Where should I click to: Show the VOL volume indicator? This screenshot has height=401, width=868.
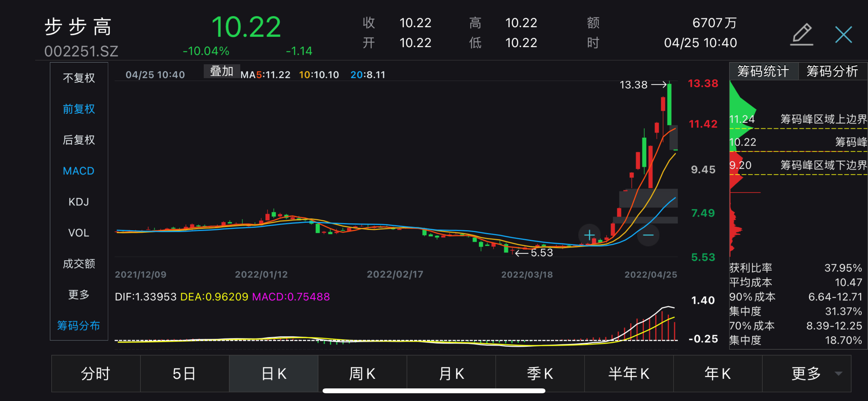pyautogui.click(x=78, y=232)
